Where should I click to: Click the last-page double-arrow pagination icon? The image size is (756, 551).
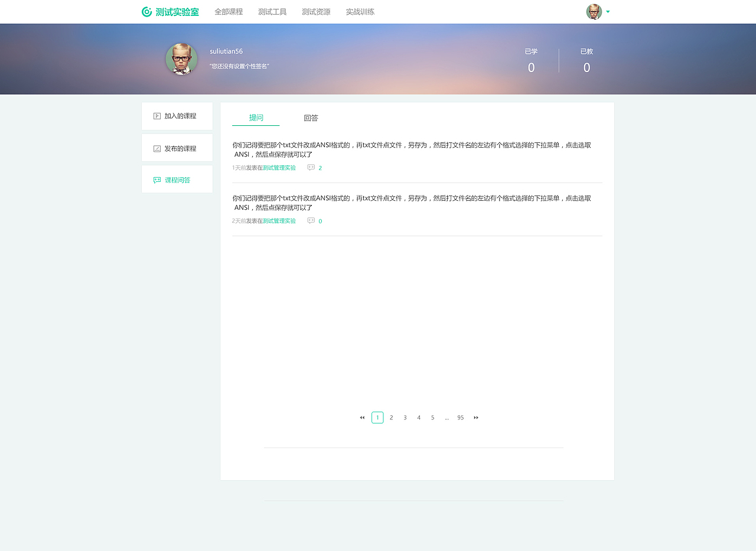click(x=476, y=417)
